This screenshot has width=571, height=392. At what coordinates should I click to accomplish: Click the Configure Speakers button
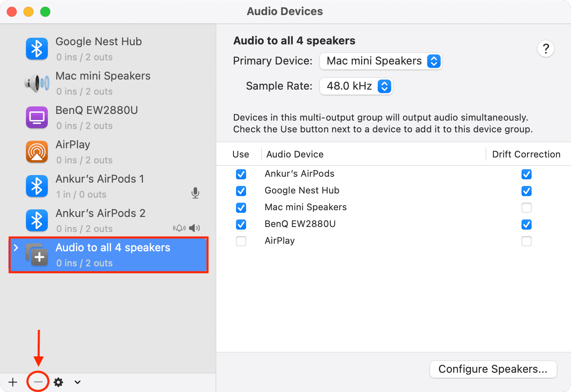coord(493,369)
